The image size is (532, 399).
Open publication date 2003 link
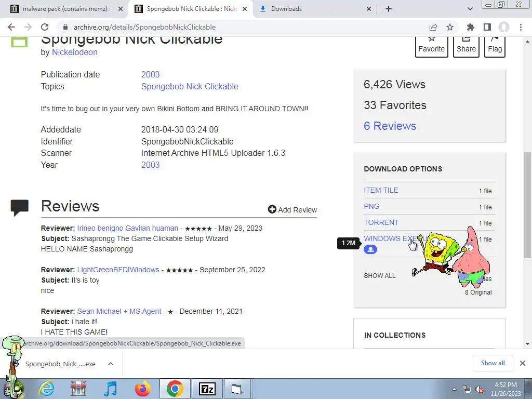[150, 74]
